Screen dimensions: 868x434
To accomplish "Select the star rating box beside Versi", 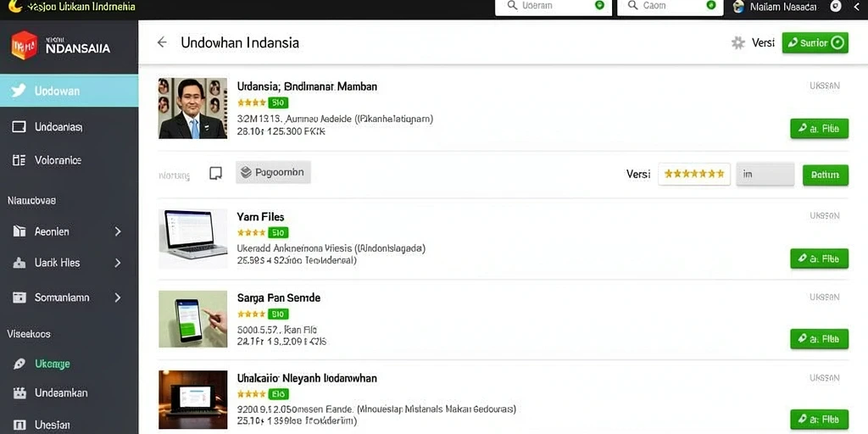I will [x=694, y=174].
